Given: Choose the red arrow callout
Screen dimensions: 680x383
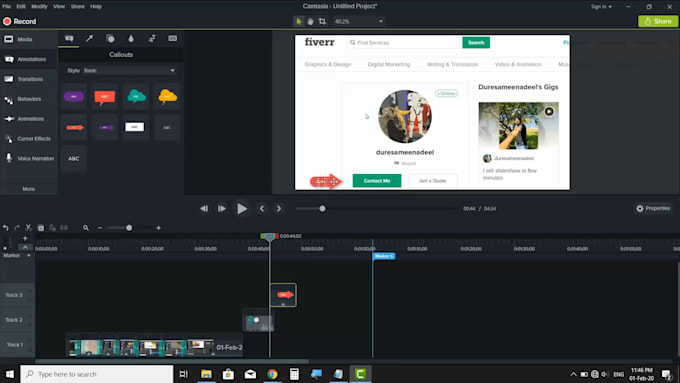Looking at the screenshot, I should (74, 128).
